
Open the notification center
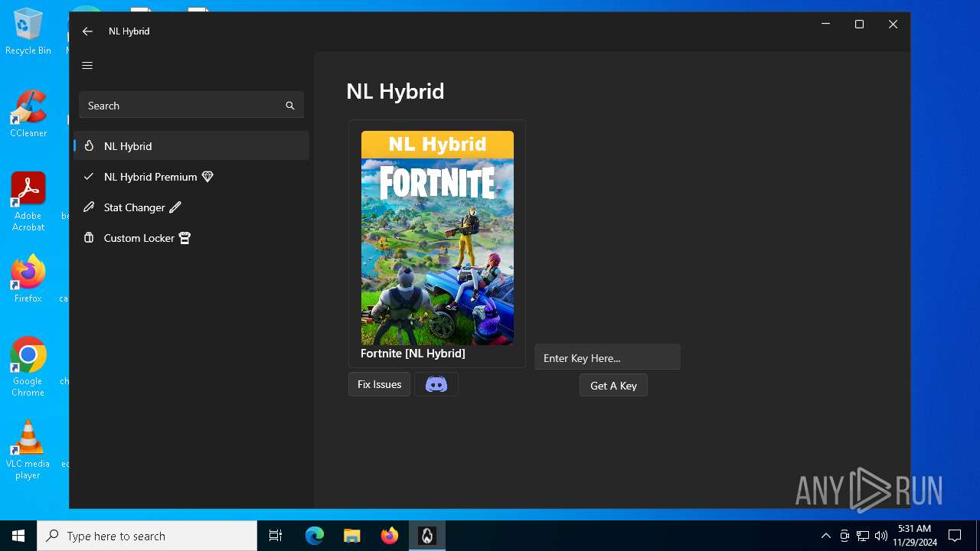(x=955, y=536)
